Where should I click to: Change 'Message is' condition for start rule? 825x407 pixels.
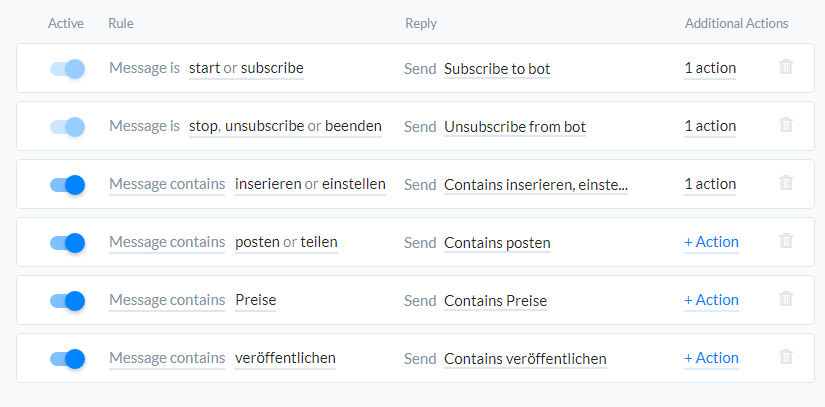click(x=144, y=68)
